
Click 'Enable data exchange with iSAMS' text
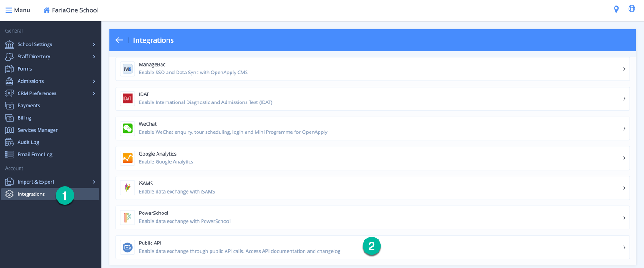[177, 191]
